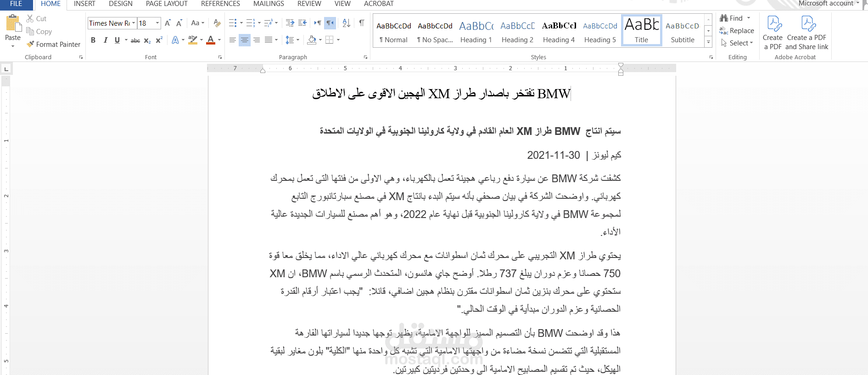This screenshot has height=375, width=868.
Task: Toggle underline formatting
Action: point(118,40)
